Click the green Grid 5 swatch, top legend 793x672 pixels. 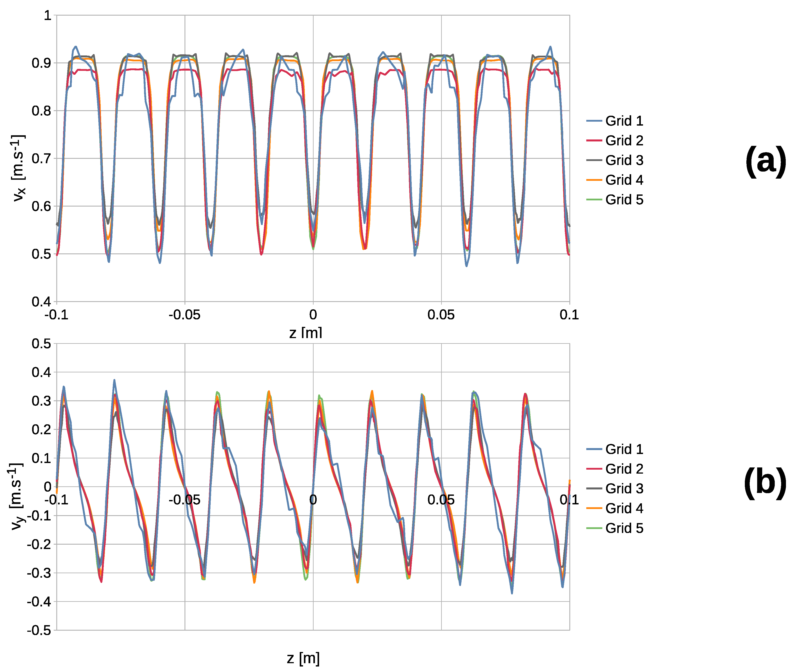point(594,200)
